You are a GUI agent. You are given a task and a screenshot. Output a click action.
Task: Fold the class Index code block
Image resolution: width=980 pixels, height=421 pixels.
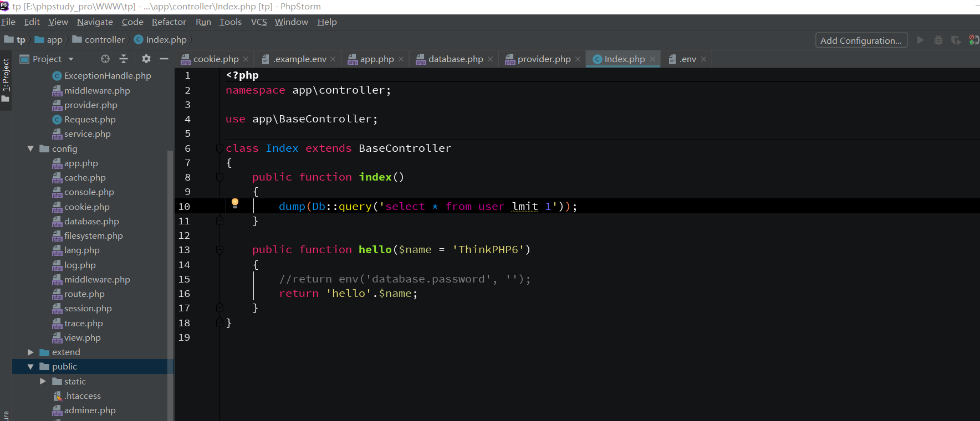(220, 148)
